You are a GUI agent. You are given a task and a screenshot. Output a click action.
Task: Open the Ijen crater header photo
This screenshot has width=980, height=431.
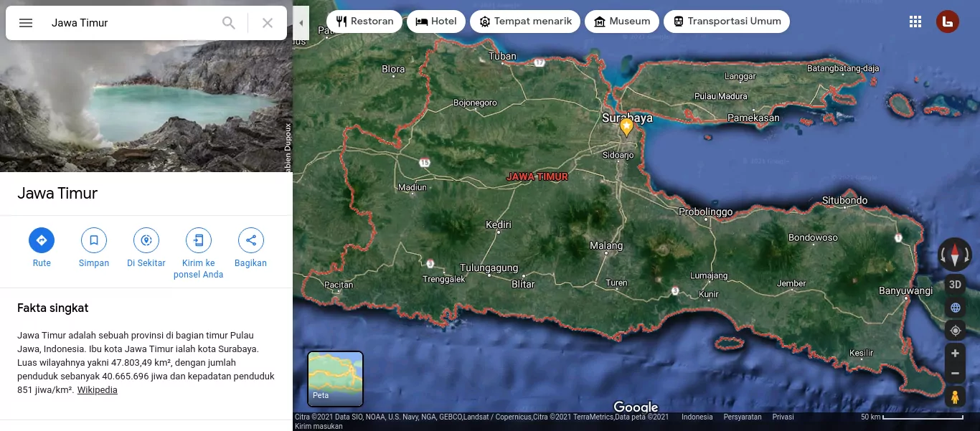pyautogui.click(x=146, y=106)
